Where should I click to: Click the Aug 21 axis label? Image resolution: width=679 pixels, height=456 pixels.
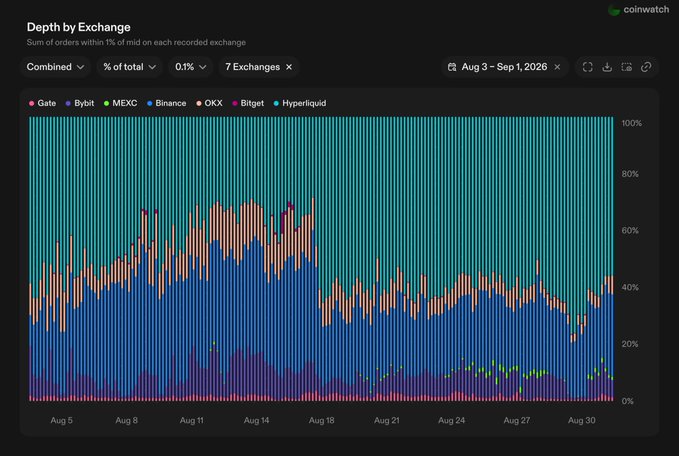pyautogui.click(x=387, y=420)
